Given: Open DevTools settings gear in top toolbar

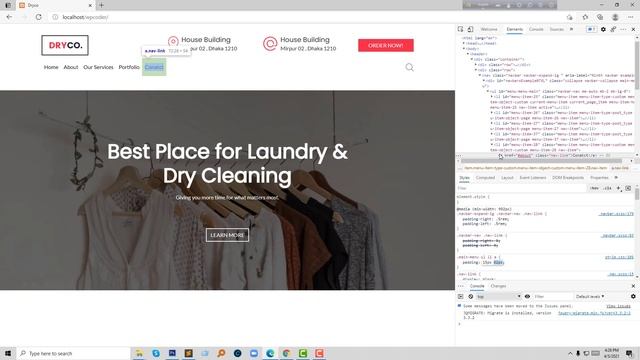Looking at the screenshot, I should pos(603,29).
